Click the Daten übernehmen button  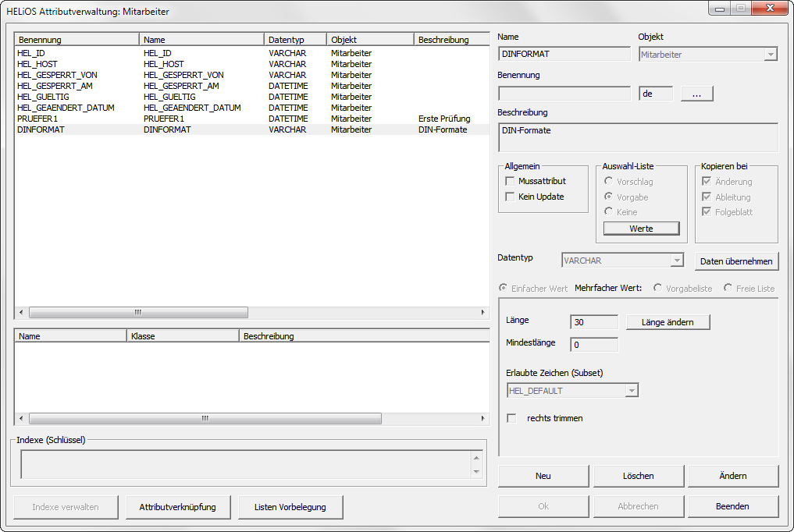click(736, 261)
